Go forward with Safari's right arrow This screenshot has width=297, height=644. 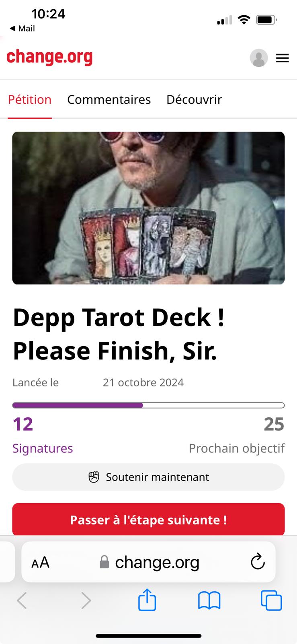[86, 601]
